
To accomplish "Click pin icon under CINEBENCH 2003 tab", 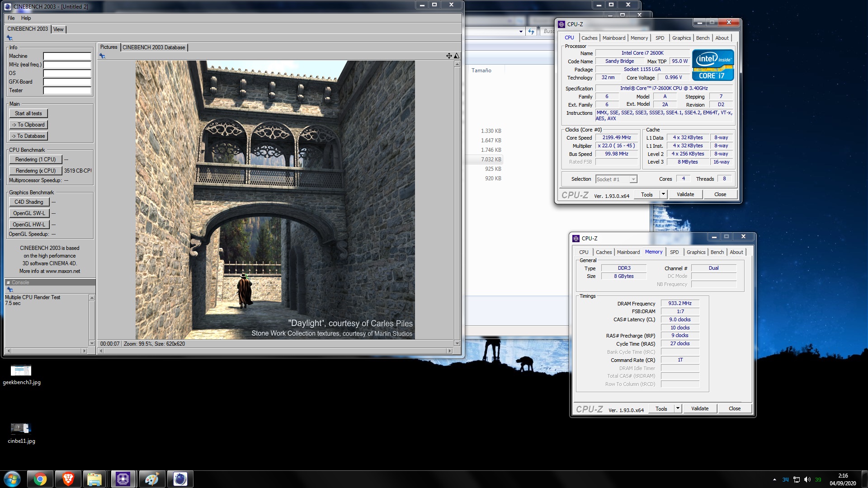I will pyautogui.click(x=9, y=38).
